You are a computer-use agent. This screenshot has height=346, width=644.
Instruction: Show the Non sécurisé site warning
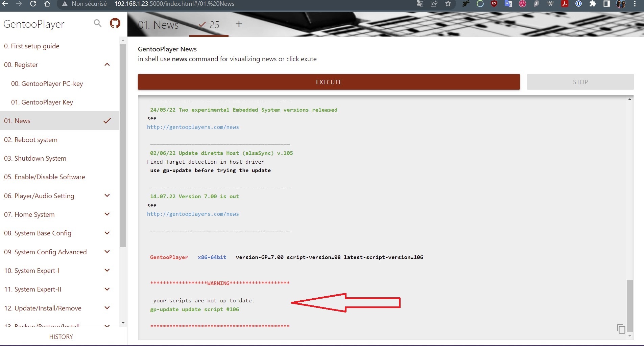click(x=84, y=4)
